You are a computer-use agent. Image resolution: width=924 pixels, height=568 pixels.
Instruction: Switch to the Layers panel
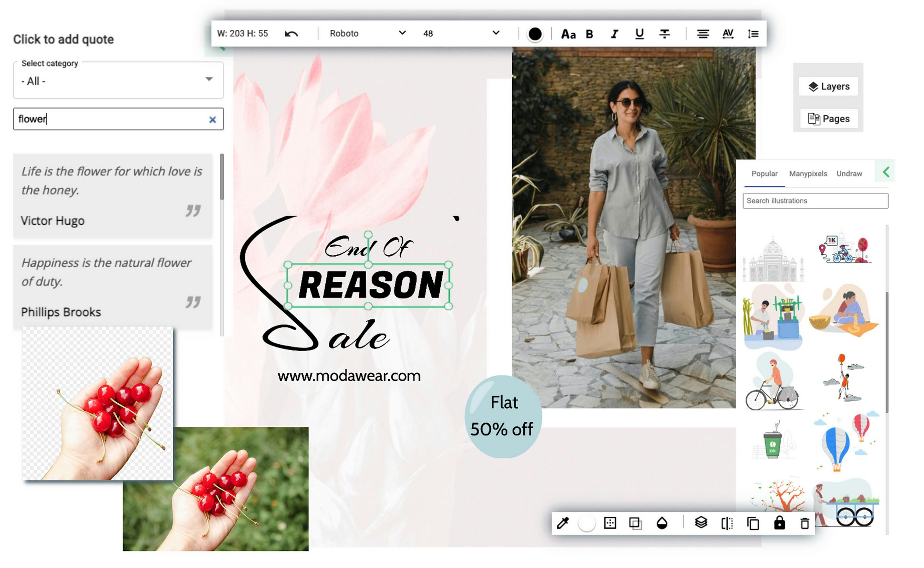point(828,87)
